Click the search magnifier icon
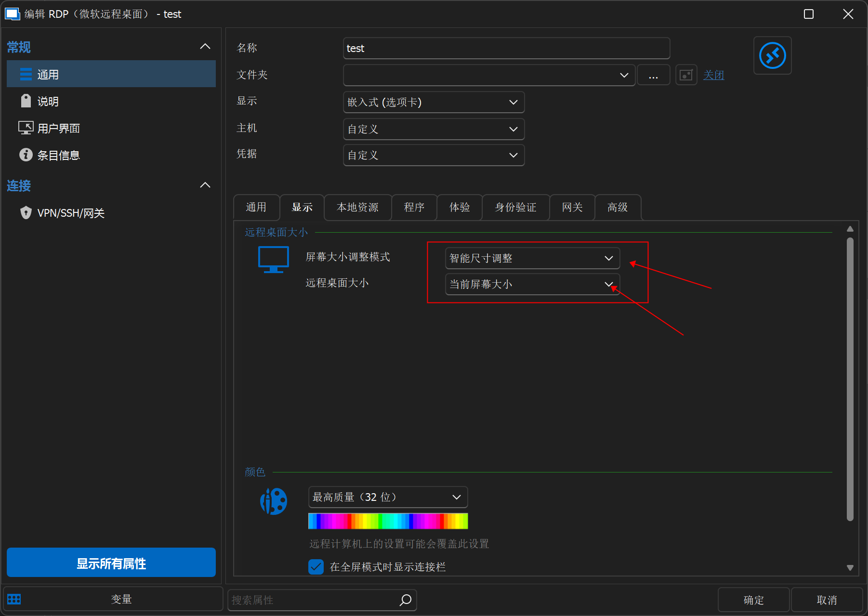Screen dimensions: 868x616 pos(406,600)
